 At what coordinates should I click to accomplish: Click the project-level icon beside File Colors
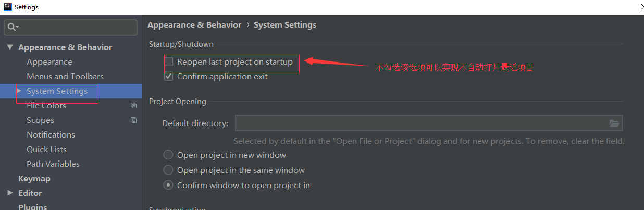134,106
